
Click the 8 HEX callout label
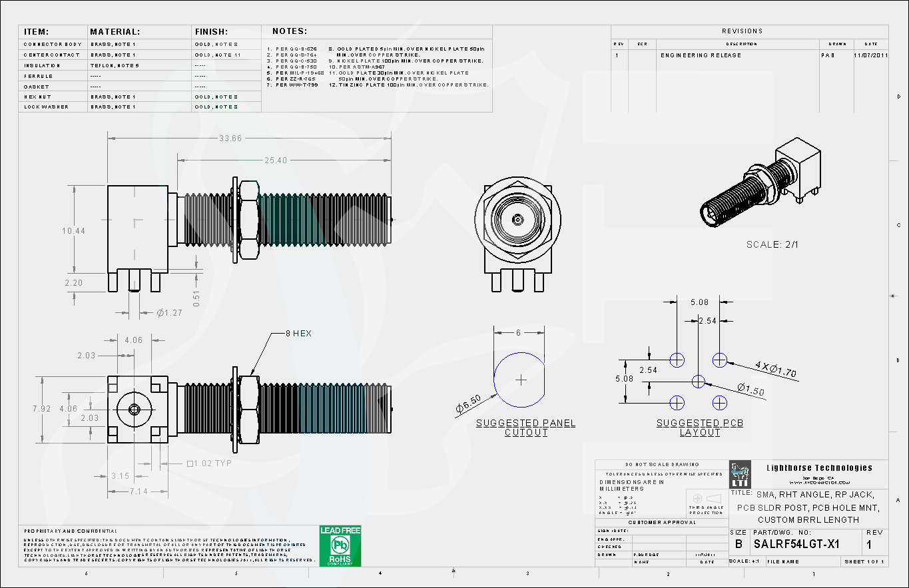pos(298,333)
